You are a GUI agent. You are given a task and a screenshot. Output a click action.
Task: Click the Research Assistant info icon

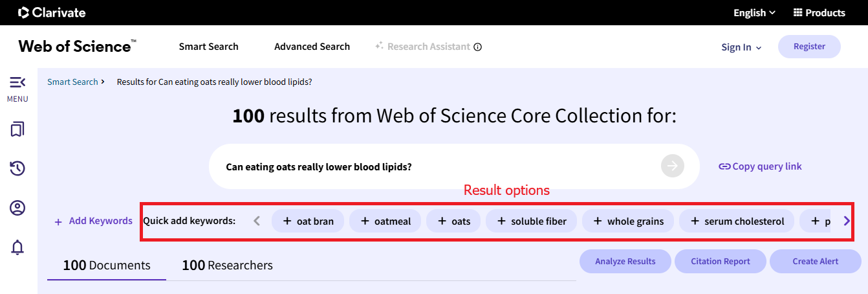[478, 47]
